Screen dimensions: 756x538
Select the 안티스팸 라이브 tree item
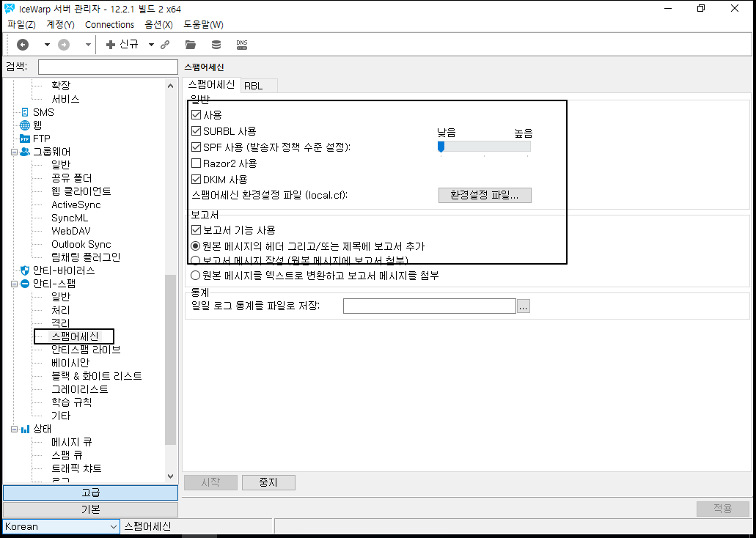pos(86,350)
